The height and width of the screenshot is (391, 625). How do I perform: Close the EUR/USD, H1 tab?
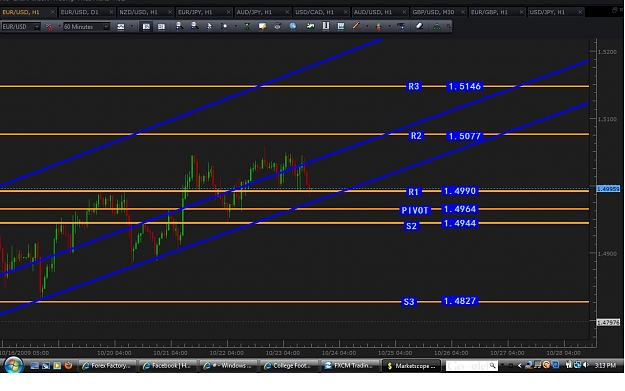pos(53,12)
